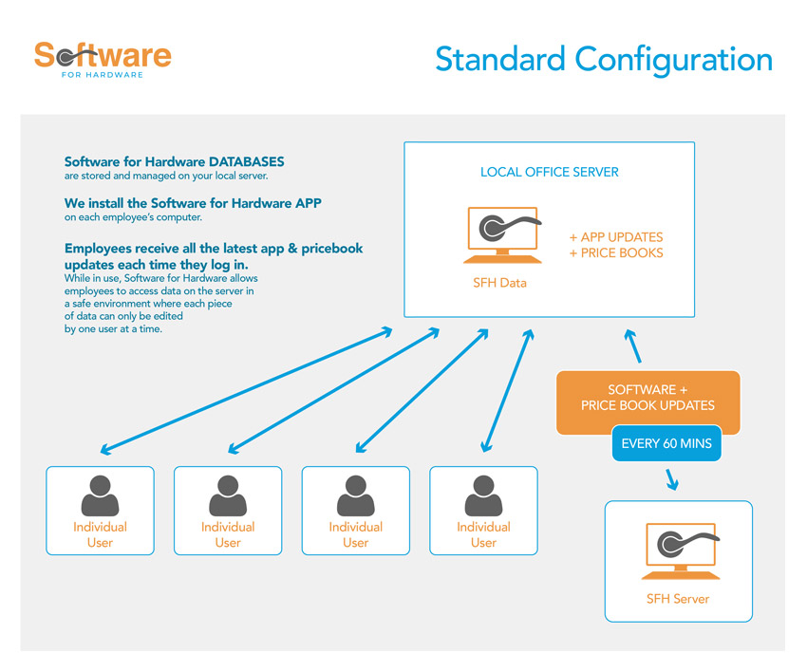
Task: Select the leftmost Individual User person icon
Action: pyautogui.click(x=100, y=496)
